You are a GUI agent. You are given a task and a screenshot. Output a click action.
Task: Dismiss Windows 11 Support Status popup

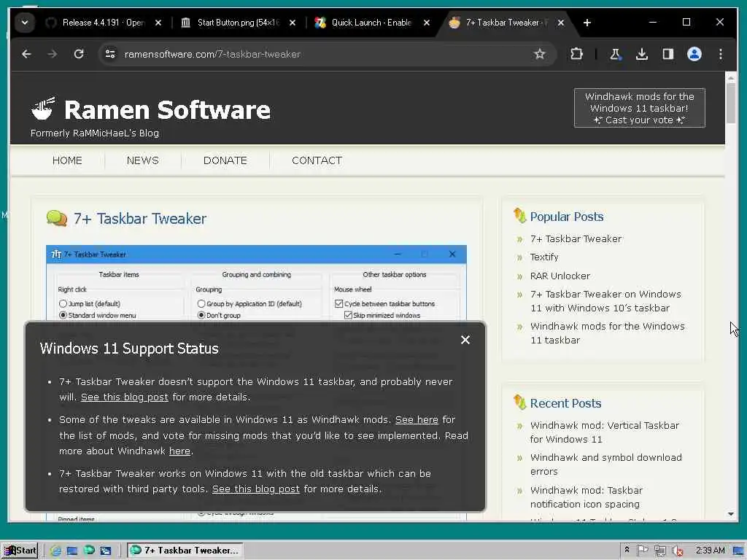click(x=465, y=340)
